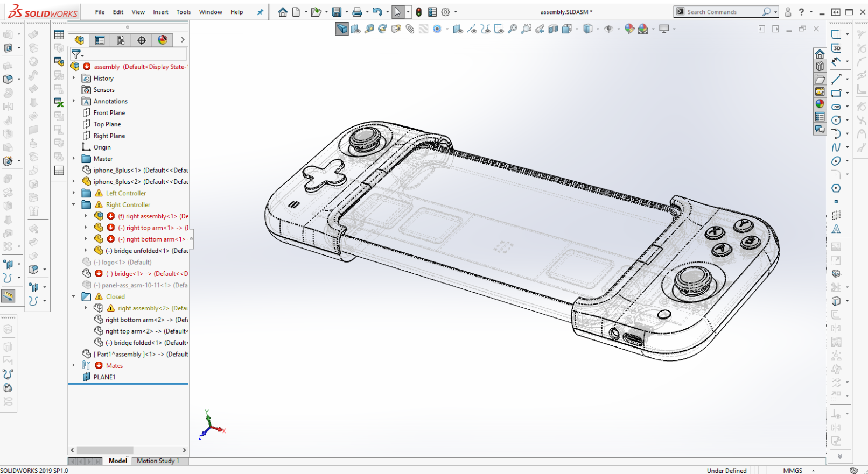Expand the Mates folder
The width and height of the screenshot is (868, 474).
coord(74,365)
